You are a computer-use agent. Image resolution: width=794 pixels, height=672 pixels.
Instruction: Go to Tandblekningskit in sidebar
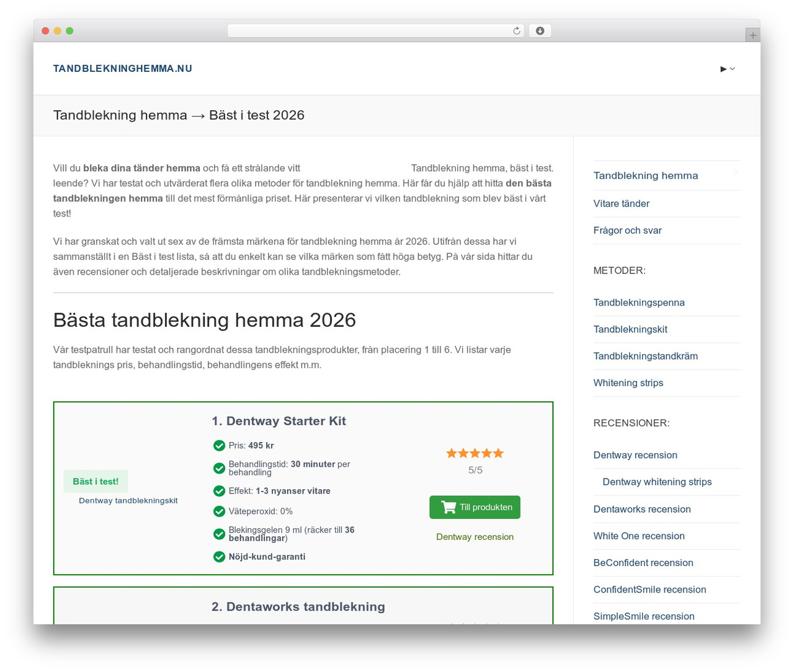point(630,329)
